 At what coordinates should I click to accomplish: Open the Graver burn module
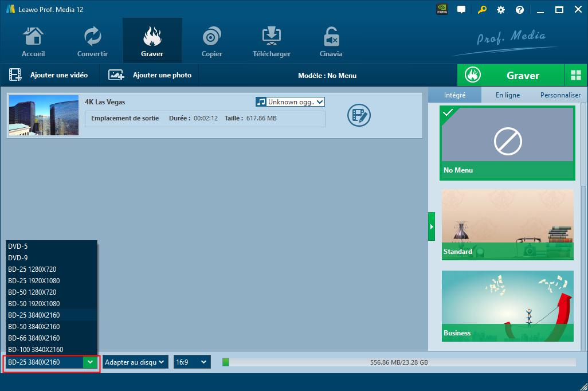point(152,42)
